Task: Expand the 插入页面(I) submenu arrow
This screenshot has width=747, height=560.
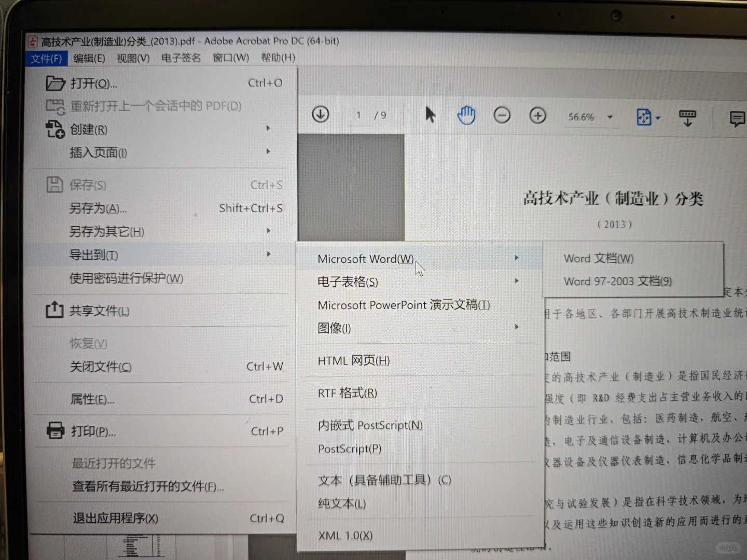Action: point(268,151)
